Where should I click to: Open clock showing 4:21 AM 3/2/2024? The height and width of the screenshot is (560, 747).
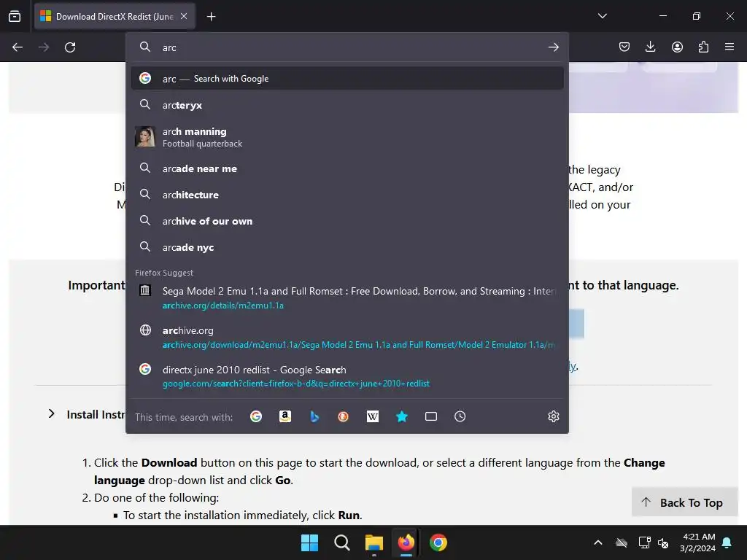[x=697, y=542]
